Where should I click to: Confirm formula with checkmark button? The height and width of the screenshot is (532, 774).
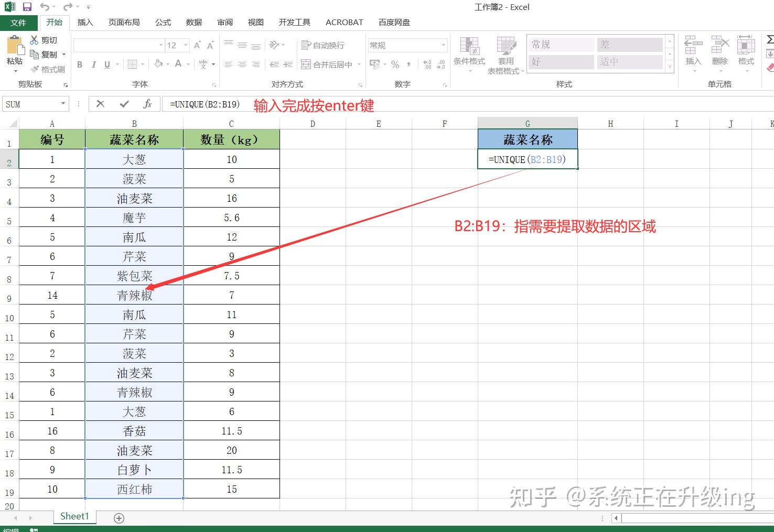coord(124,104)
